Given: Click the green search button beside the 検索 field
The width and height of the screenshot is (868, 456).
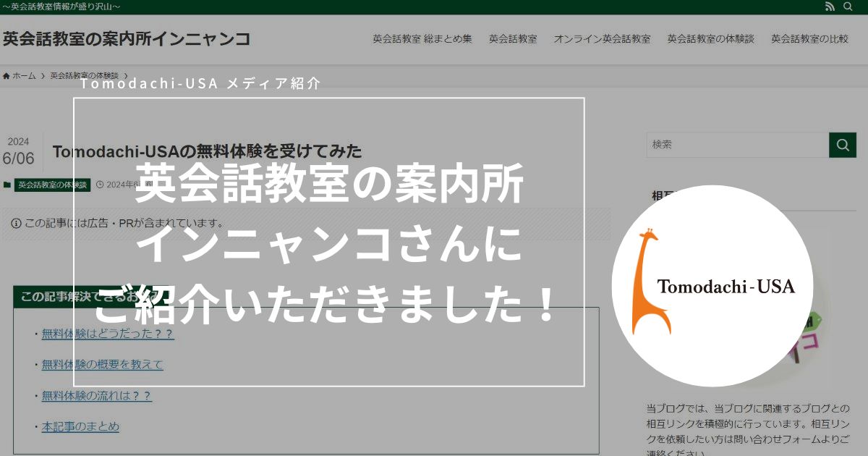Looking at the screenshot, I should (x=843, y=145).
